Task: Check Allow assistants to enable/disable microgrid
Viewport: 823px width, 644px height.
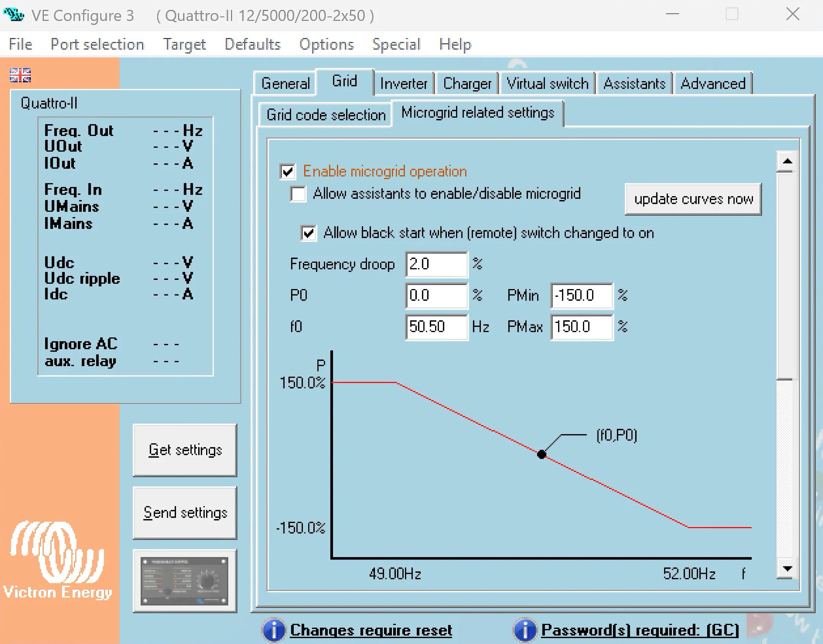Action: coord(298,194)
